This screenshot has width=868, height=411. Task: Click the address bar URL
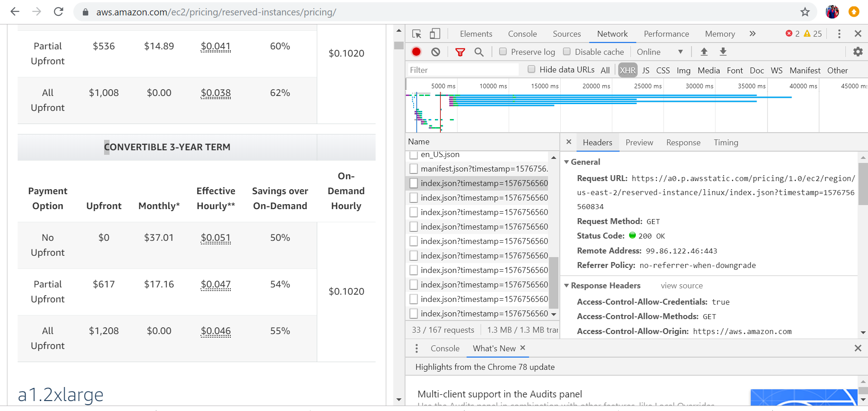(x=216, y=12)
